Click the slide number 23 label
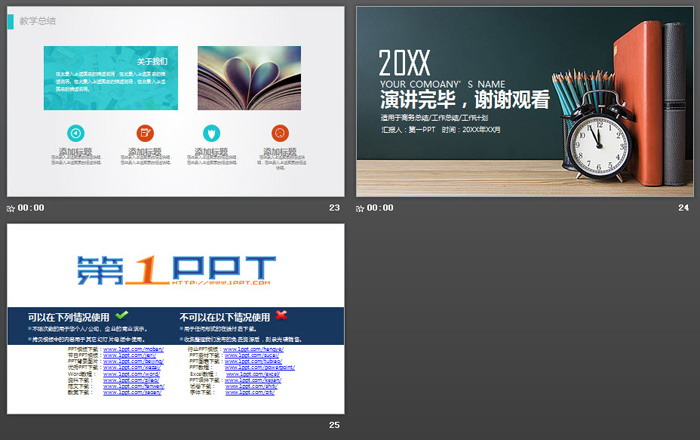 coord(334,208)
